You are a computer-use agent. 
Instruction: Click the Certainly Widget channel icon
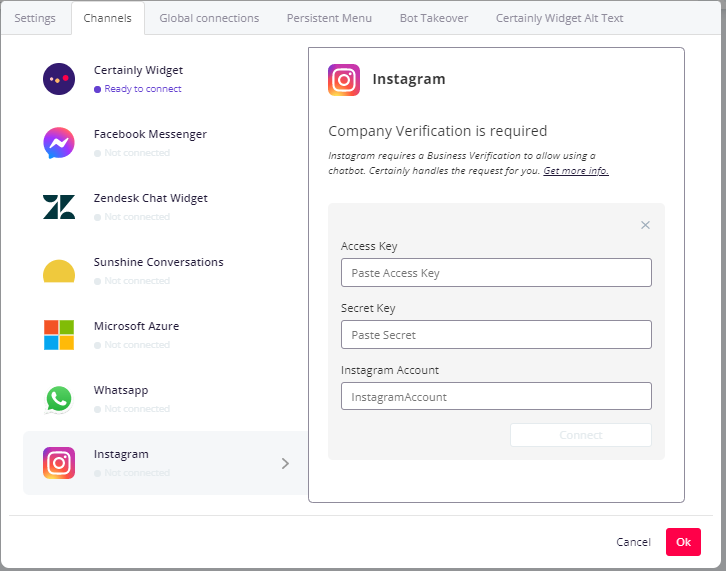59,79
